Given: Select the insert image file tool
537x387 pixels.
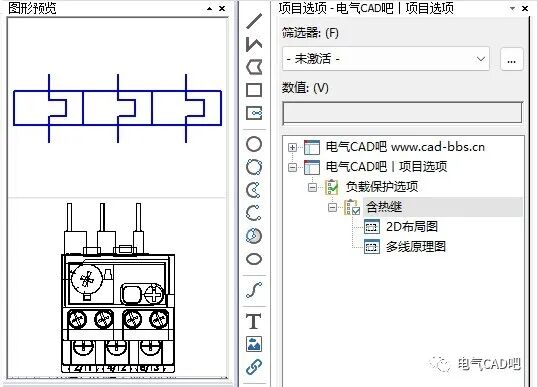Looking at the screenshot, I should click(x=254, y=344).
